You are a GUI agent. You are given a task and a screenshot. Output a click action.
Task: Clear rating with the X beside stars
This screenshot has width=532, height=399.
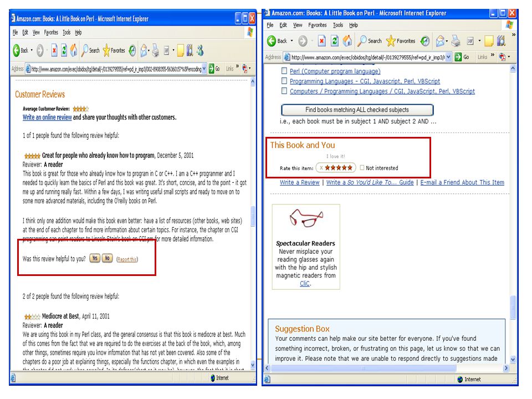pos(321,167)
